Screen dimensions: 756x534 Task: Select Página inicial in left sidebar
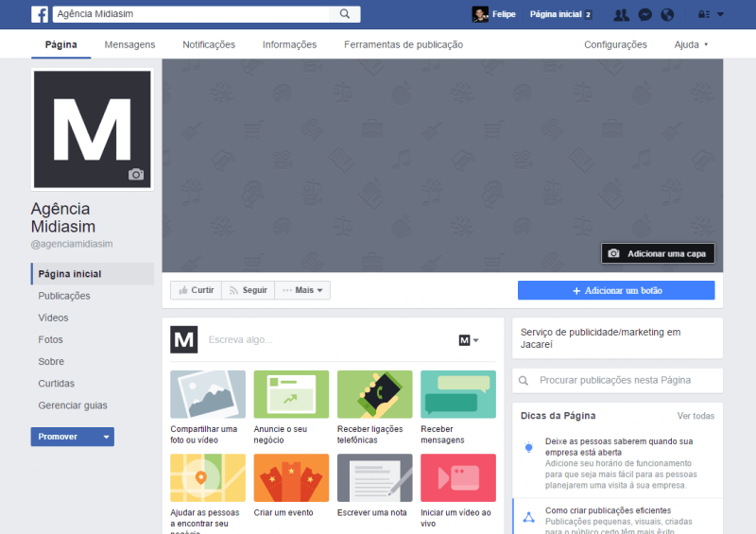coord(93,273)
